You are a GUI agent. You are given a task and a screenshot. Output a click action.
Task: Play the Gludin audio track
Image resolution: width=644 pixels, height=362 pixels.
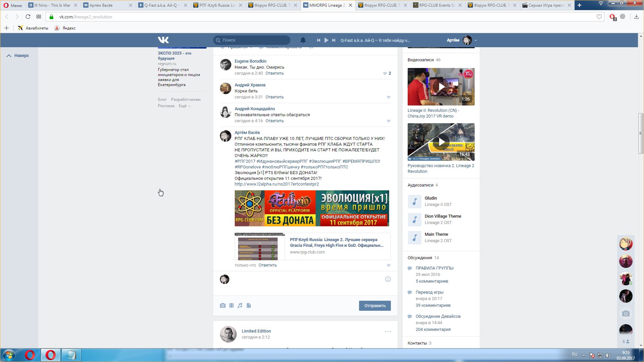click(x=415, y=202)
